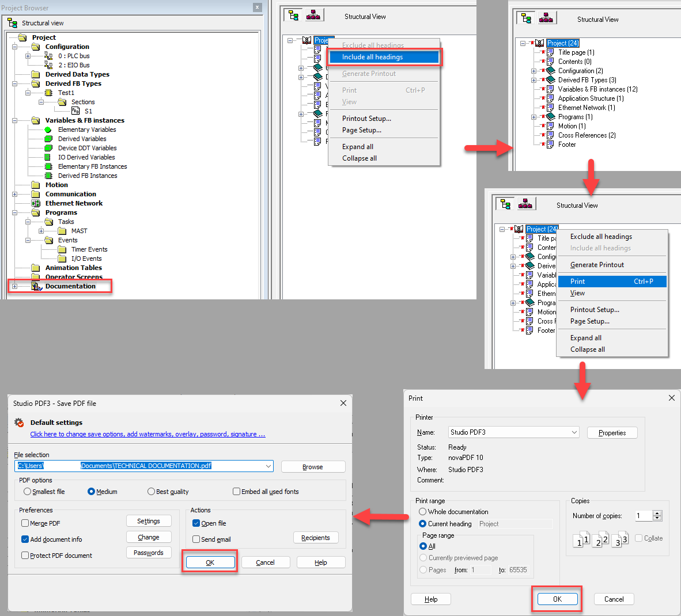Select Smallest file radio button

[x=27, y=492]
